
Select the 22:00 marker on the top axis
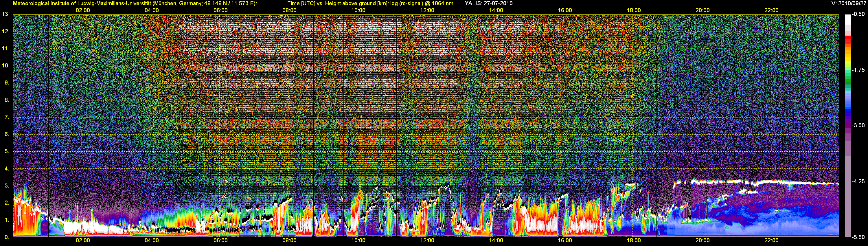pos(771,10)
